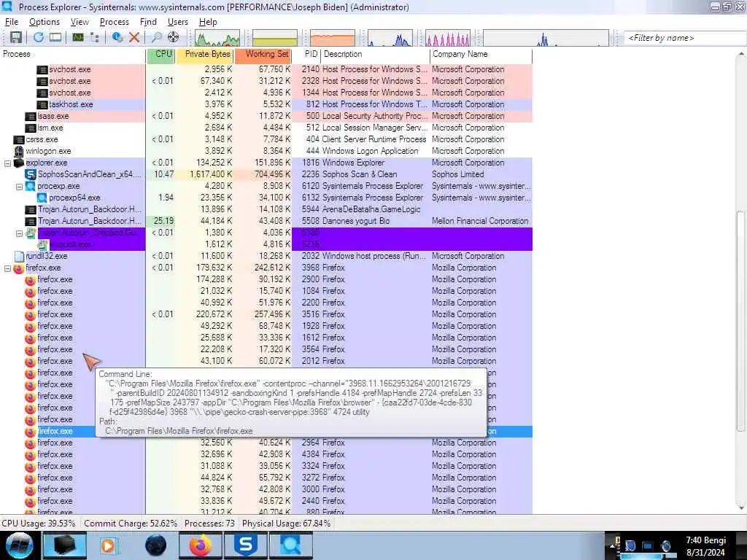Click the winlogon.exe row icon
747x560 pixels.
[18, 152]
